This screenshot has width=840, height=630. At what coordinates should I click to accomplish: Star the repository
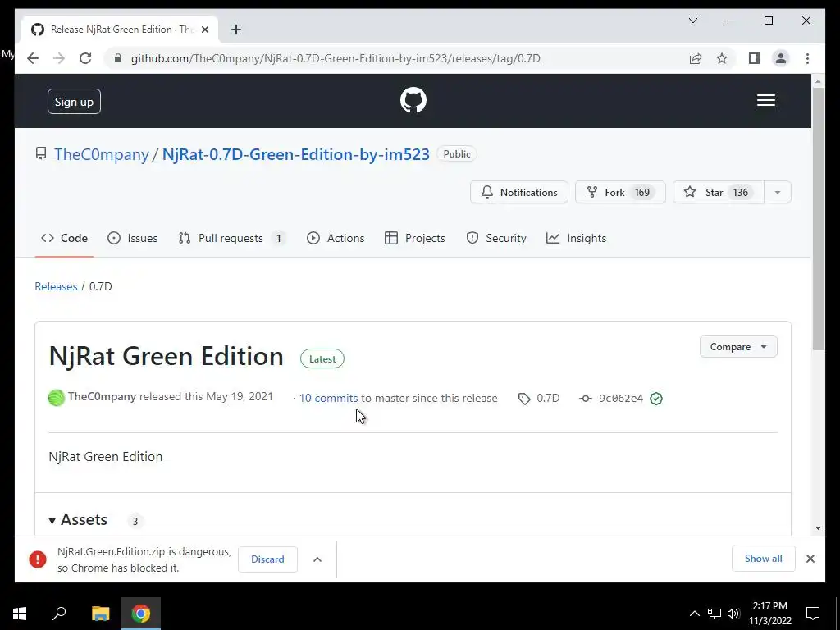pos(719,192)
